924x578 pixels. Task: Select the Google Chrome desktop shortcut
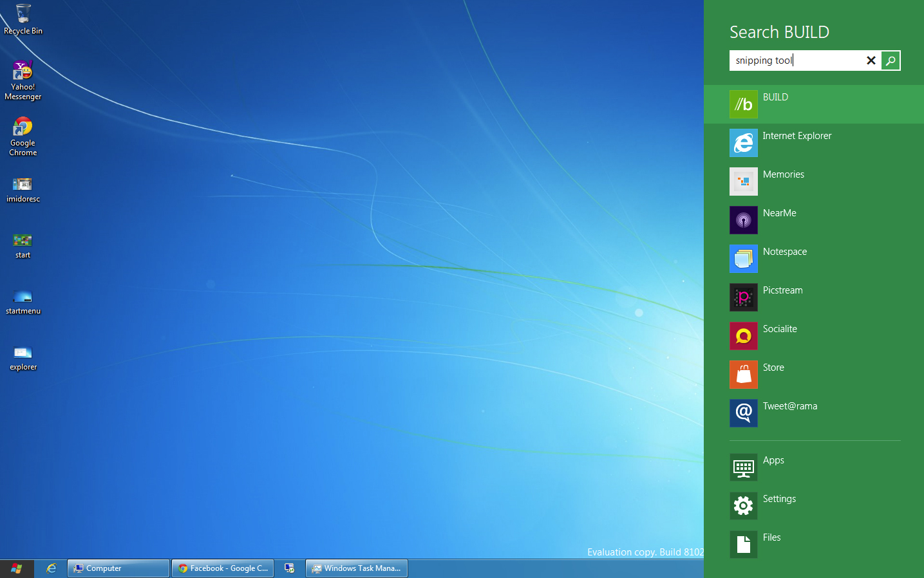(23, 136)
